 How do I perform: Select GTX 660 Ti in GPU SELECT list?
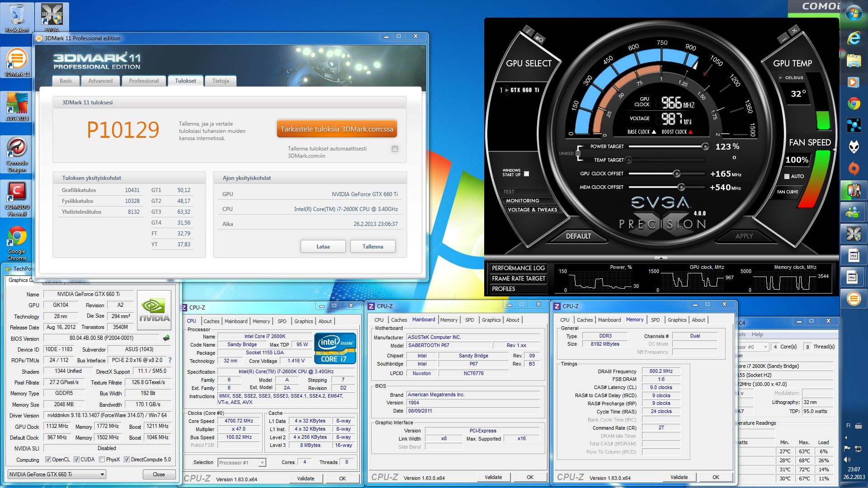click(x=524, y=90)
